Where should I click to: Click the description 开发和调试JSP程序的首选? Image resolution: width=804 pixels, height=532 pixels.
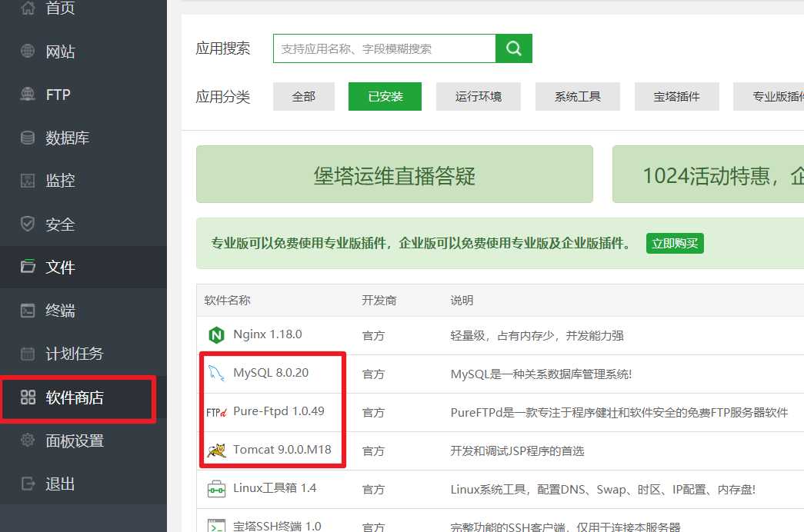(x=517, y=451)
